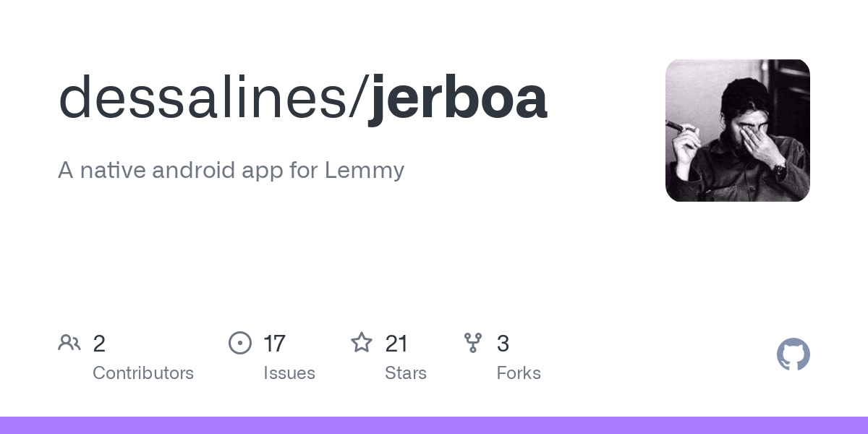868x434 pixels.
Task: Click the Contributors people icon
Action: [69, 343]
